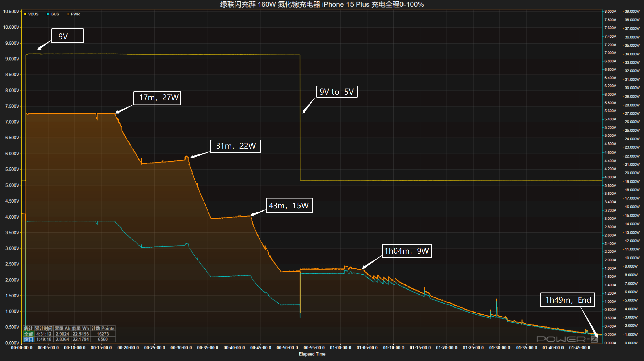
Task: Click the 0.000V voltage axis label
Action: pyautogui.click(x=12, y=343)
